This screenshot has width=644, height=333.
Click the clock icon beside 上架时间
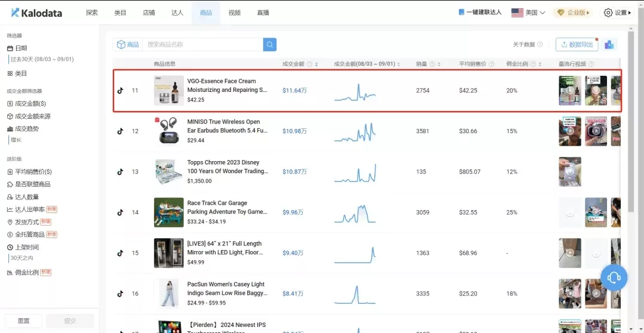point(10,247)
